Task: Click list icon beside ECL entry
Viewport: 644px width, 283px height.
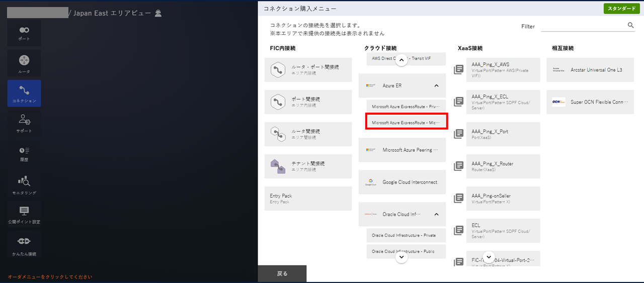Action: tap(458, 230)
